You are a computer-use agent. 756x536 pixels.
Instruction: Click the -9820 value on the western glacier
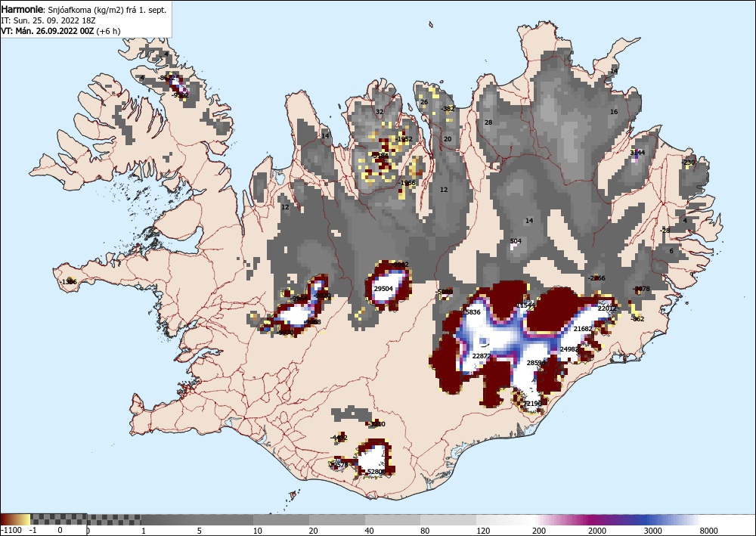(322, 296)
